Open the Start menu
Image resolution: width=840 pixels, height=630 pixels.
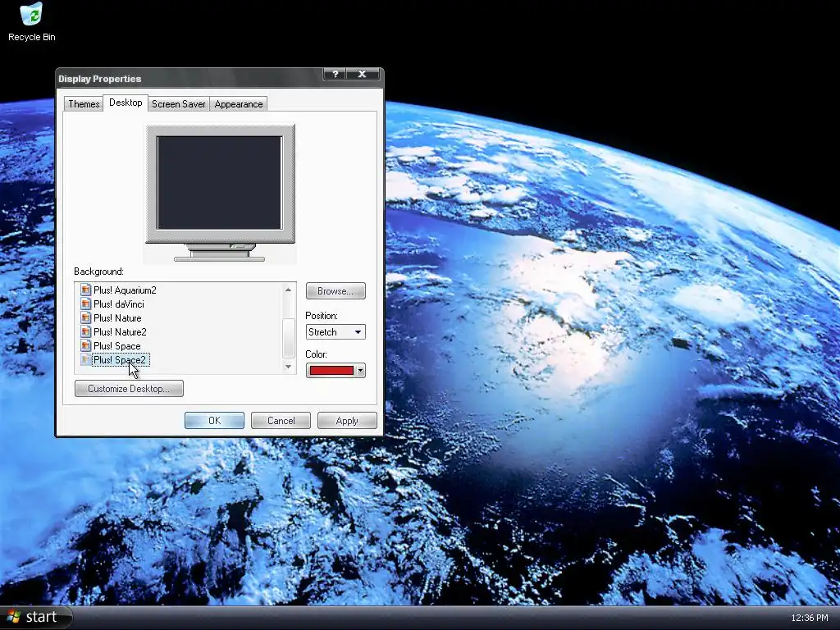pyautogui.click(x=35, y=617)
